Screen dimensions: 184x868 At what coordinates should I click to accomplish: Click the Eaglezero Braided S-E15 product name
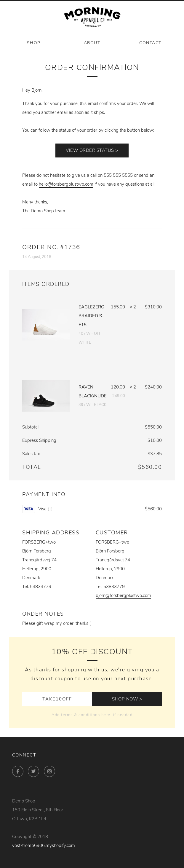pyautogui.click(x=91, y=316)
